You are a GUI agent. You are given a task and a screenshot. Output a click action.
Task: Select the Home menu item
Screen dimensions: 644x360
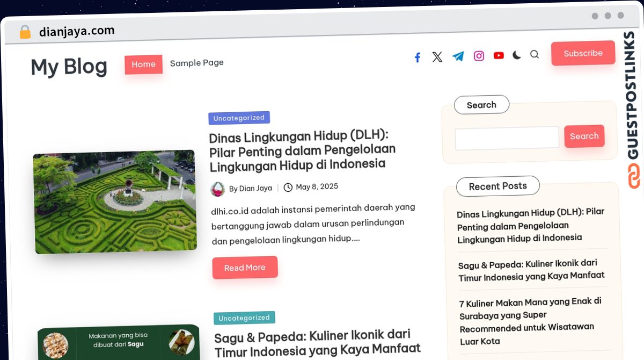[x=143, y=64]
